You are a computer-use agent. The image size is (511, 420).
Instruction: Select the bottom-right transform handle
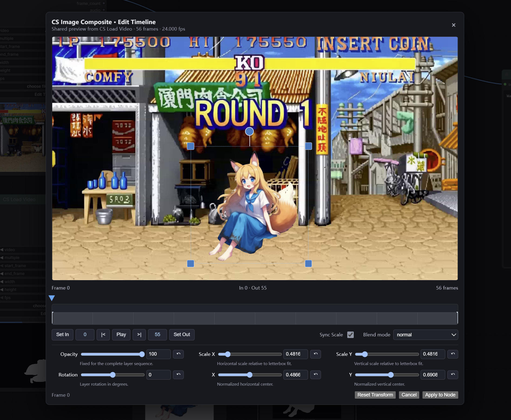(x=308, y=264)
